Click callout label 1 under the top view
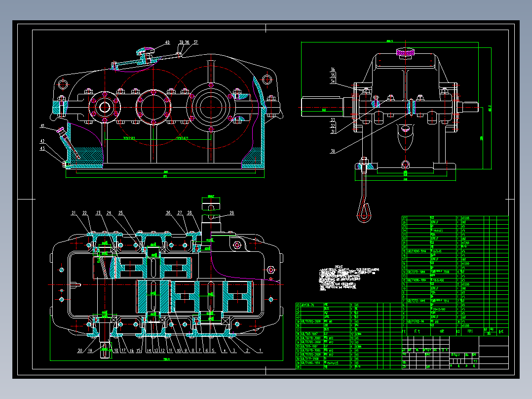 260,351
